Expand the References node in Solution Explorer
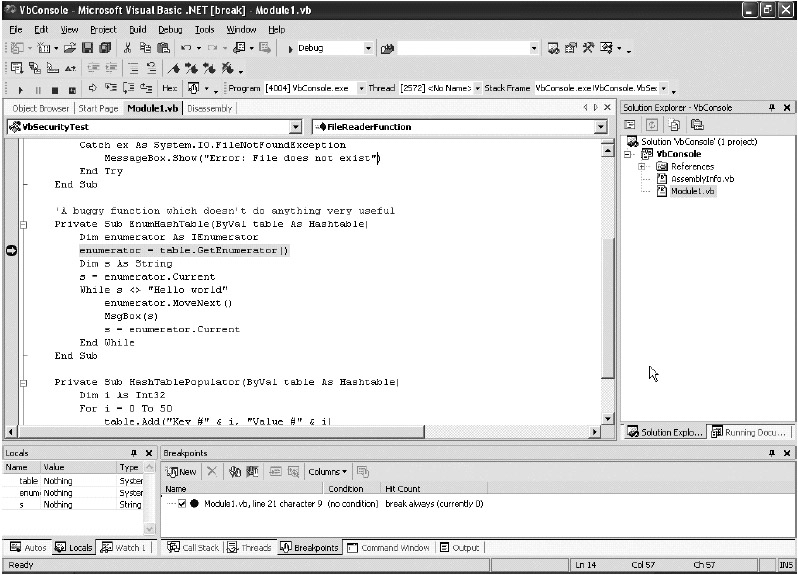The image size is (798, 575). [642, 166]
